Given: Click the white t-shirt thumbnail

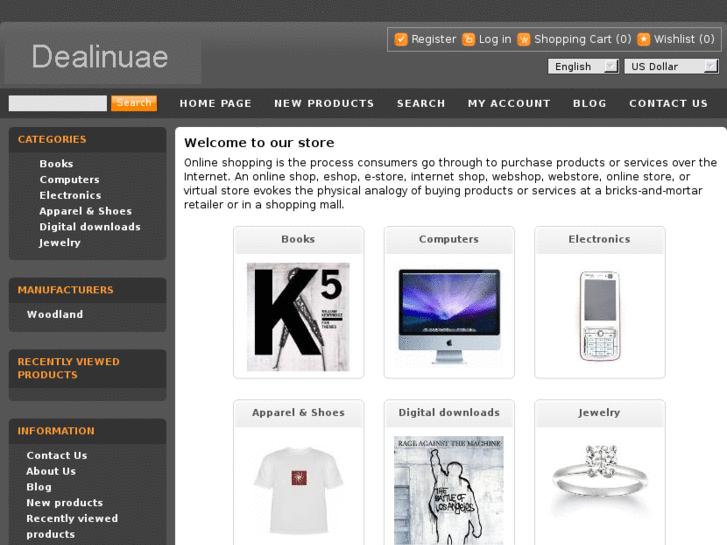Looking at the screenshot, I should 299,490.
